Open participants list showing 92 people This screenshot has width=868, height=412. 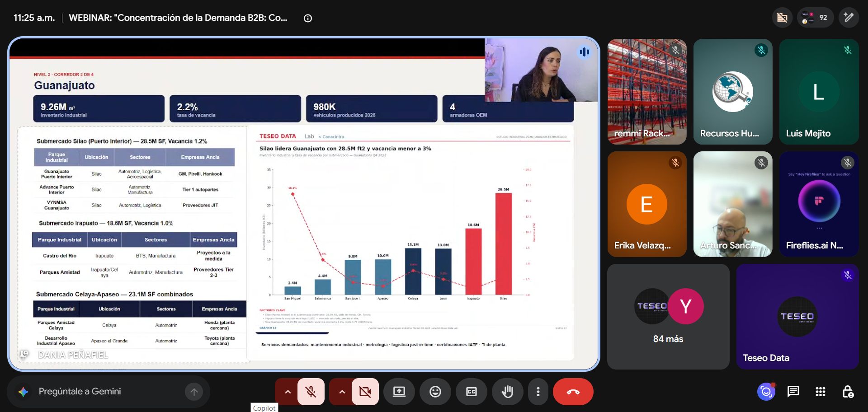(816, 18)
